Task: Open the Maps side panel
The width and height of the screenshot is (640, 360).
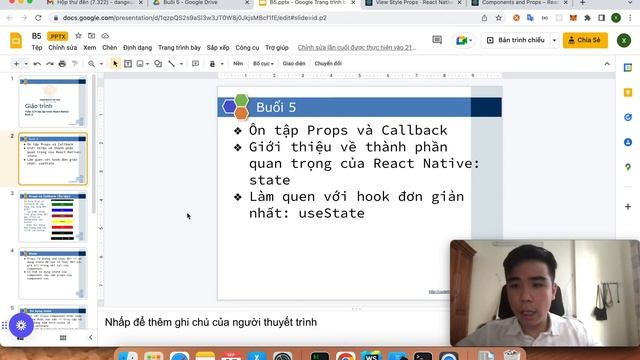Action: click(x=628, y=167)
